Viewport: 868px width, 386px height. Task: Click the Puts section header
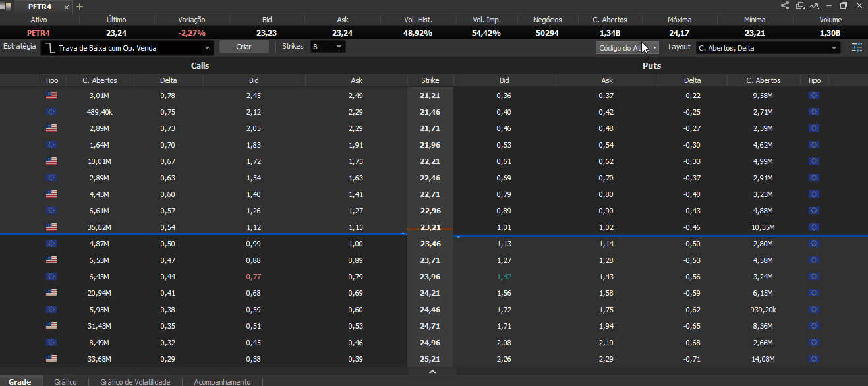coord(652,66)
